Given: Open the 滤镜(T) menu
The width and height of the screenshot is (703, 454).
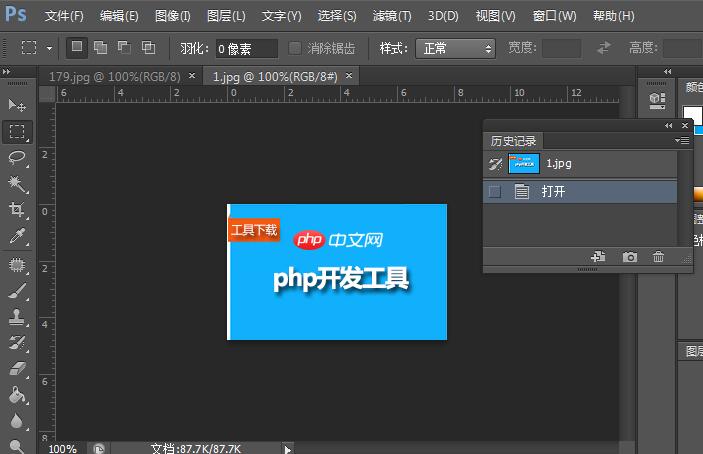Looking at the screenshot, I should (x=391, y=16).
